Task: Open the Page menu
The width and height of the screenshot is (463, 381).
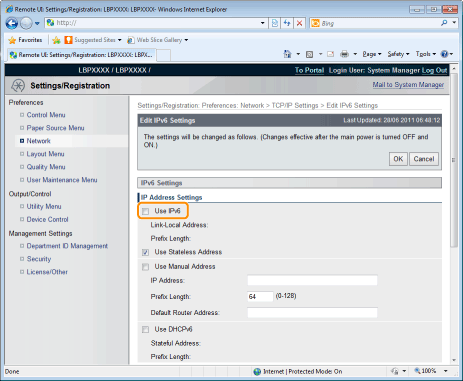Action: [372, 54]
